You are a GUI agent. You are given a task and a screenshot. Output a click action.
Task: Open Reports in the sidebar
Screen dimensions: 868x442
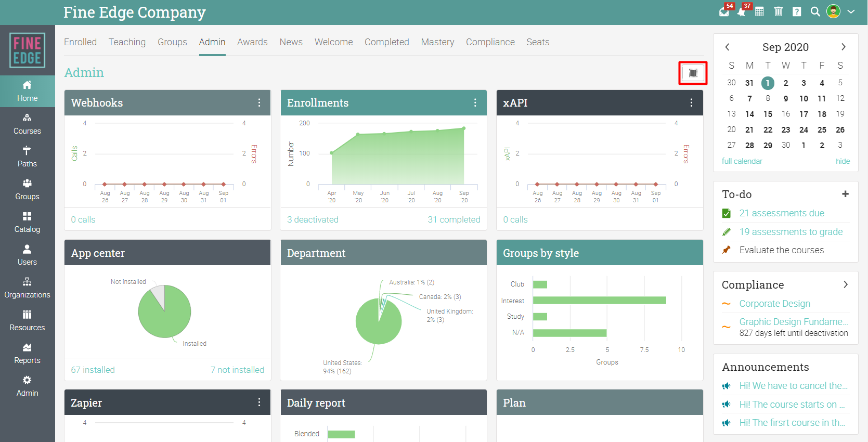27,353
